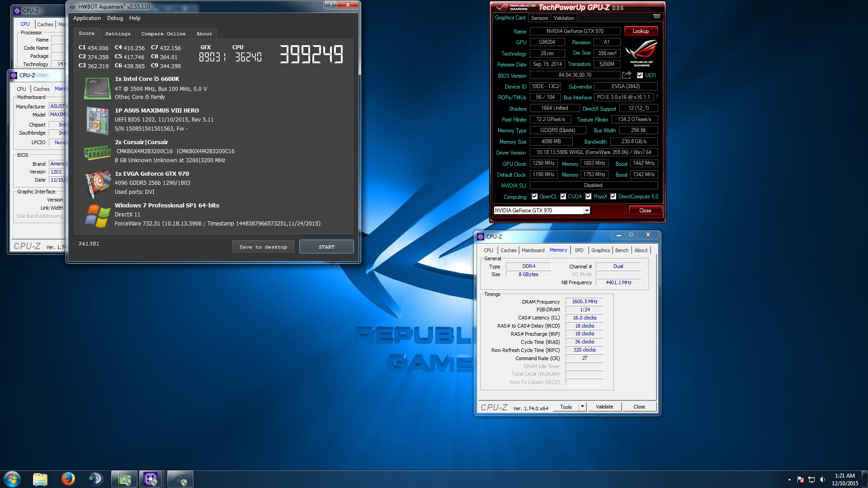Open the Windows Start menu orb

(12, 479)
